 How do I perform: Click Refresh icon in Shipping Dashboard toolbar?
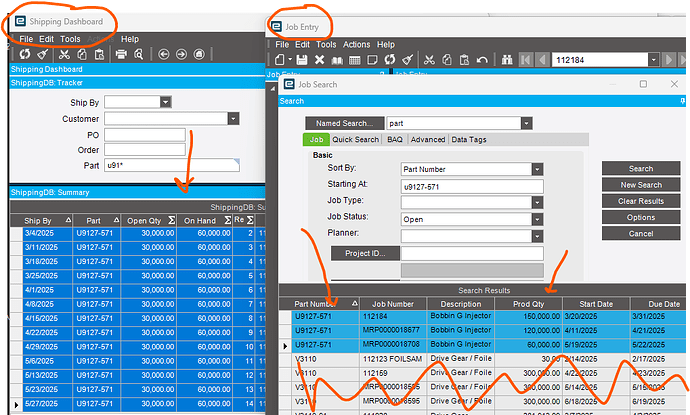(25, 54)
